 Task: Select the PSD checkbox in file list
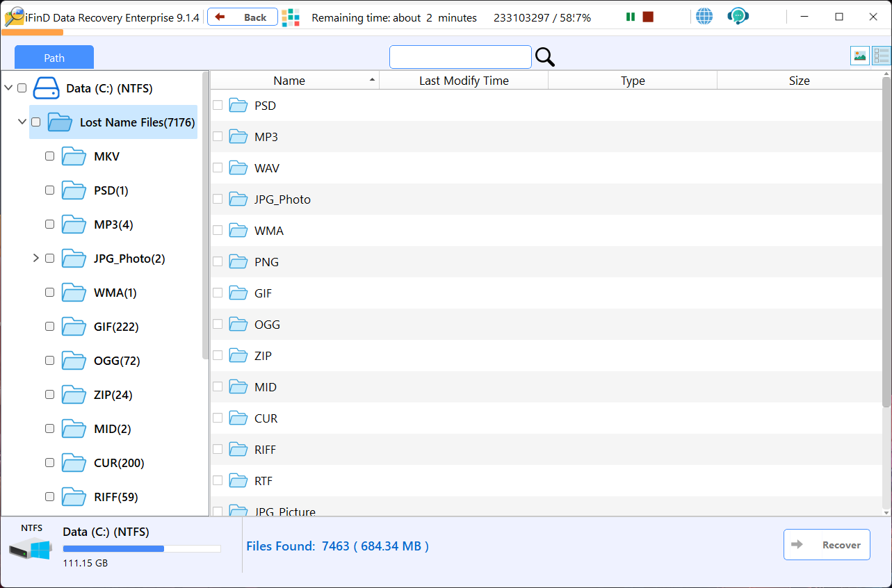[218, 106]
